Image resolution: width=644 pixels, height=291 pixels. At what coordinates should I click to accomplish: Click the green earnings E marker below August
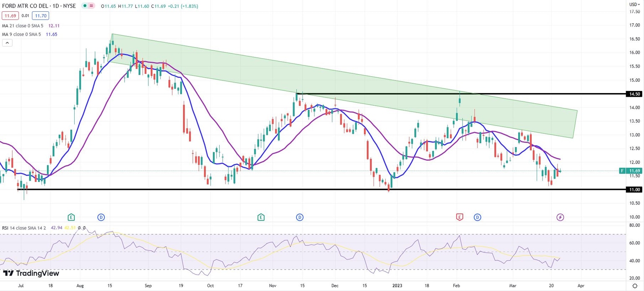pos(71,217)
